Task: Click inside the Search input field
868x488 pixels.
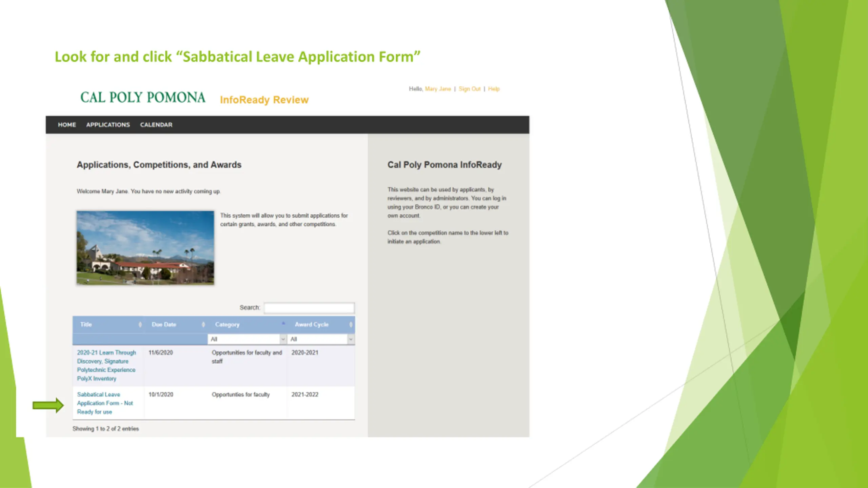Action: click(x=309, y=308)
